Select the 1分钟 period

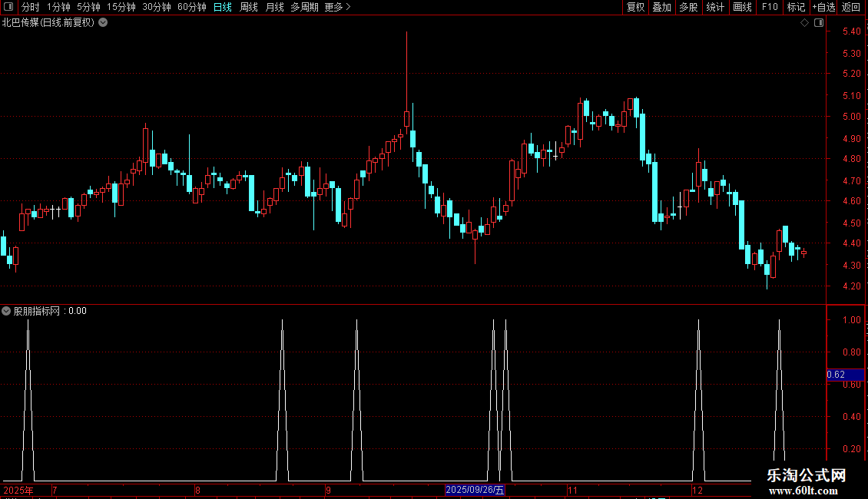[x=58, y=7]
